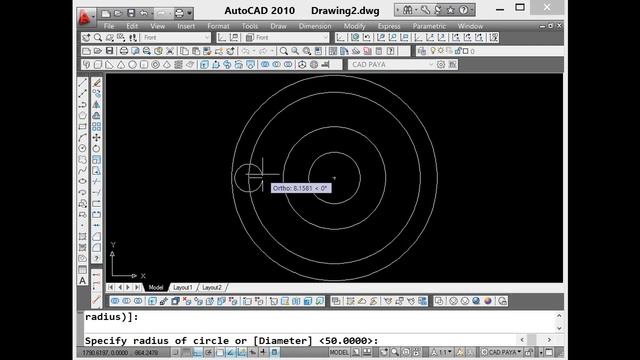The height and width of the screenshot is (360, 640).
Task: Expand the quick access toolbar customize arrow
Action: [x=189, y=13]
